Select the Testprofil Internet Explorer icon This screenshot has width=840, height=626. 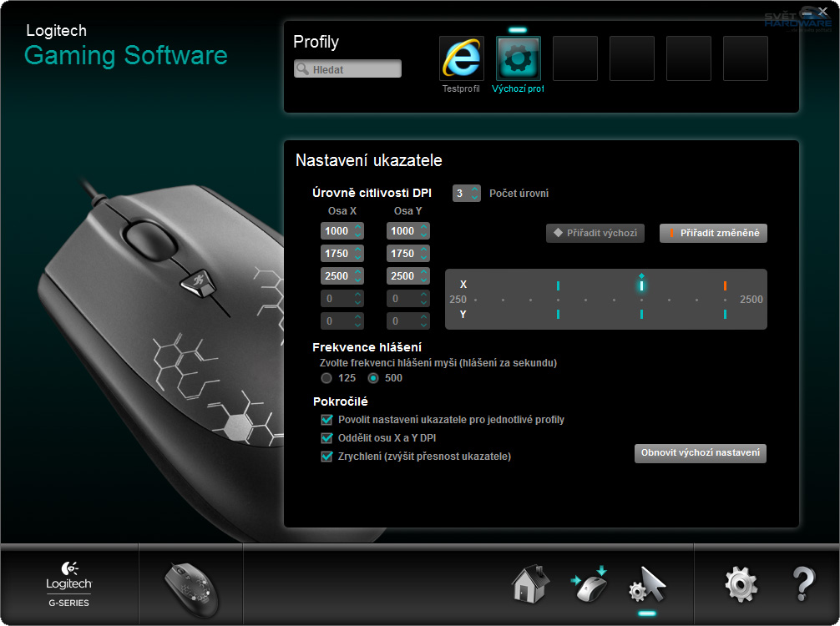point(461,58)
